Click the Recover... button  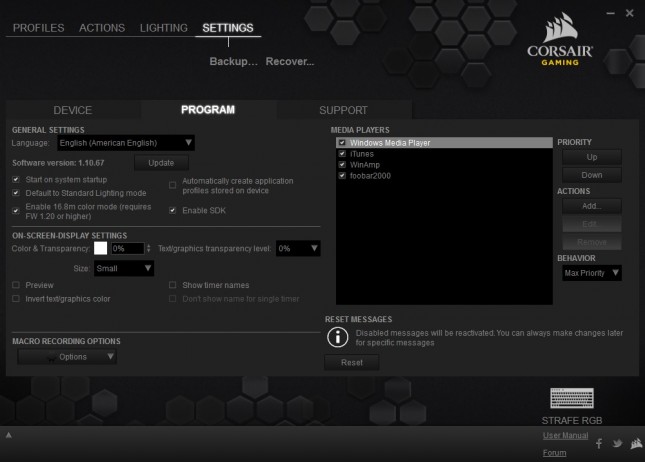(290, 61)
